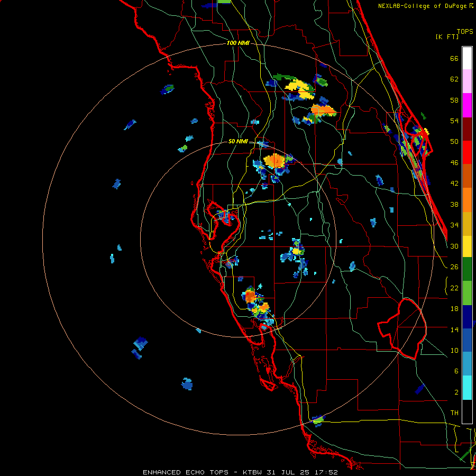The height and width of the screenshot is (476, 476).
Task: Click the 58 legend value
Action: [x=454, y=100]
